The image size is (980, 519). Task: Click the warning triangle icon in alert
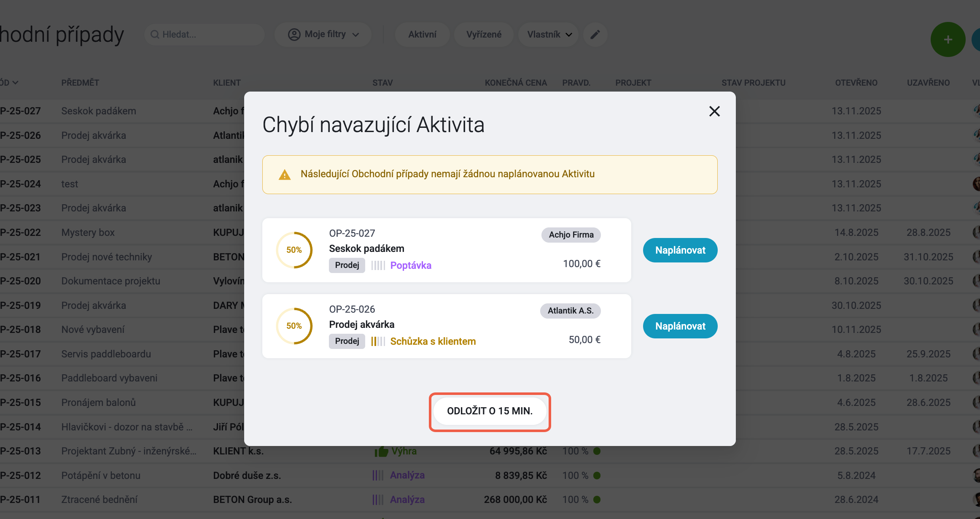(285, 175)
